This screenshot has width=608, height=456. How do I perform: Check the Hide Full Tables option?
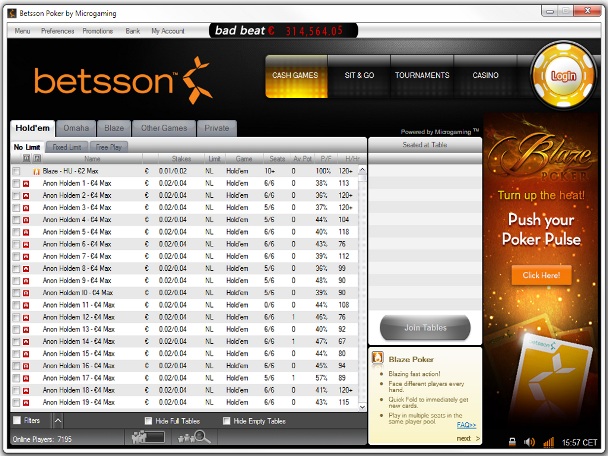click(149, 421)
